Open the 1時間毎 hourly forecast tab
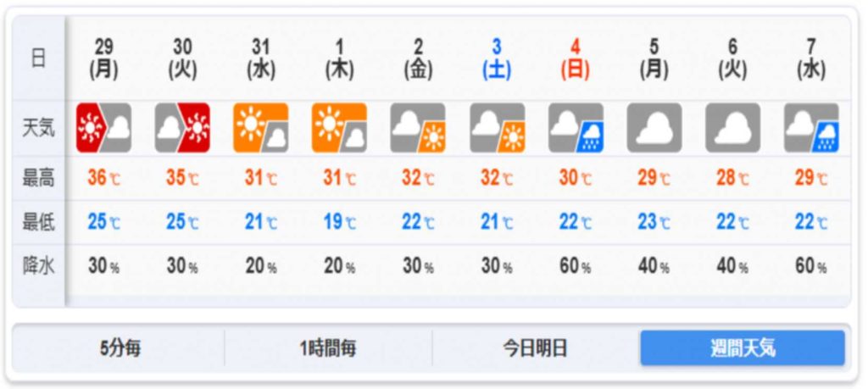 (328, 348)
